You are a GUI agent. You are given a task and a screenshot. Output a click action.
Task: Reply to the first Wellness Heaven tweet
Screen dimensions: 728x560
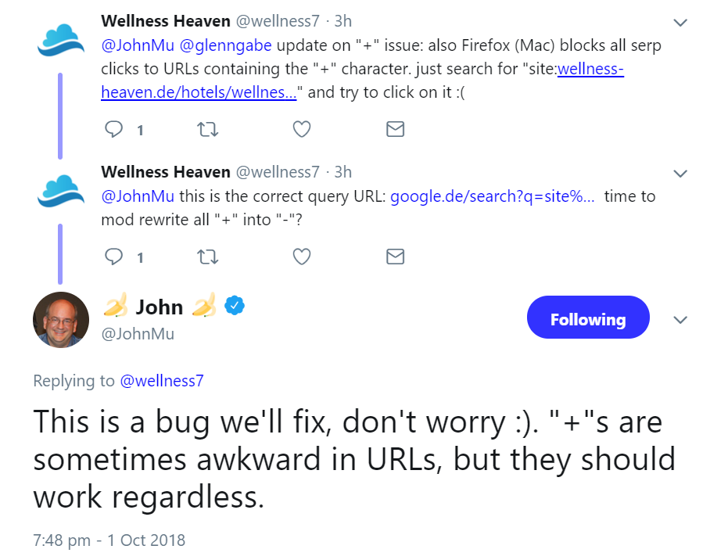tap(114, 129)
